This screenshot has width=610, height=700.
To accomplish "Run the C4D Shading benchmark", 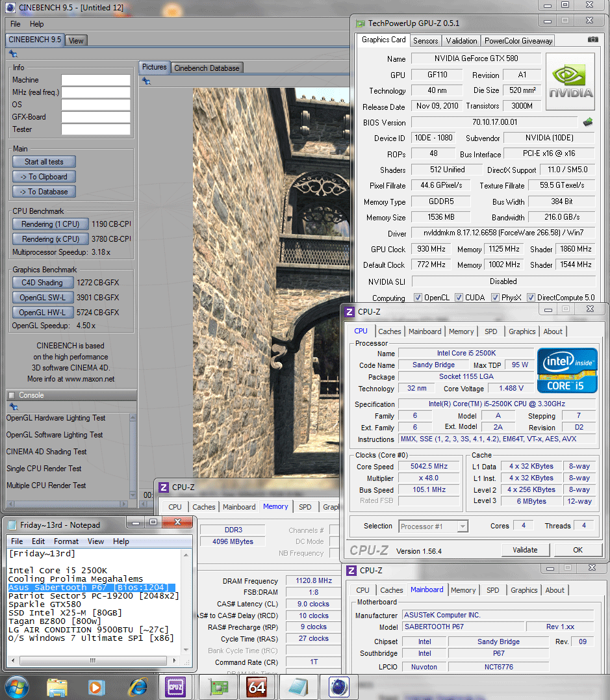I will pos(42,283).
